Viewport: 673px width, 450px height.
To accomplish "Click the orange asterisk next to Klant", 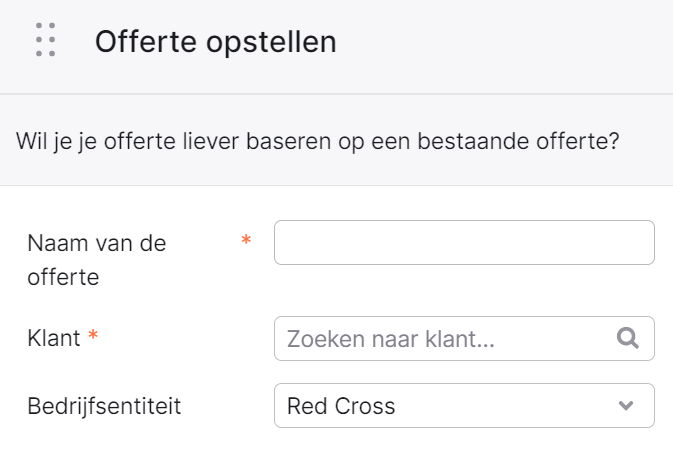I will (93, 335).
